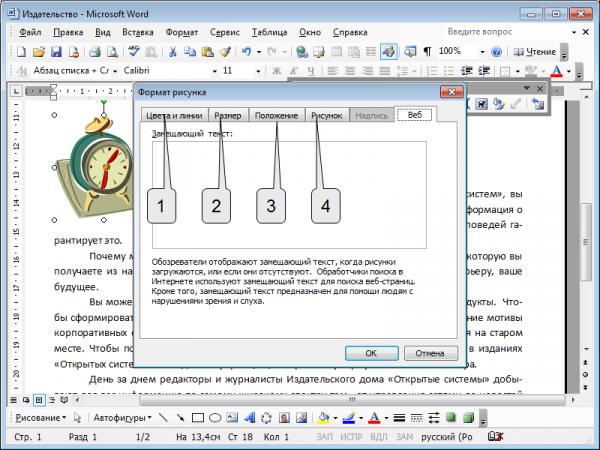Save the document with floppy icon
600x450 pixels.
coord(56,52)
